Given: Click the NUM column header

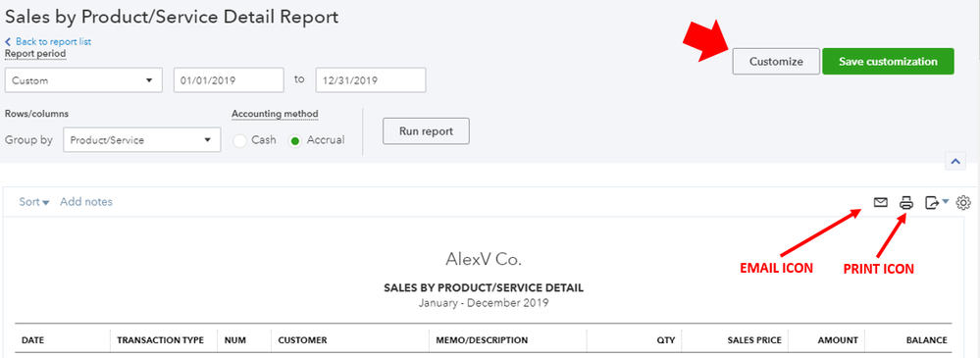Looking at the screenshot, I should click(234, 340).
